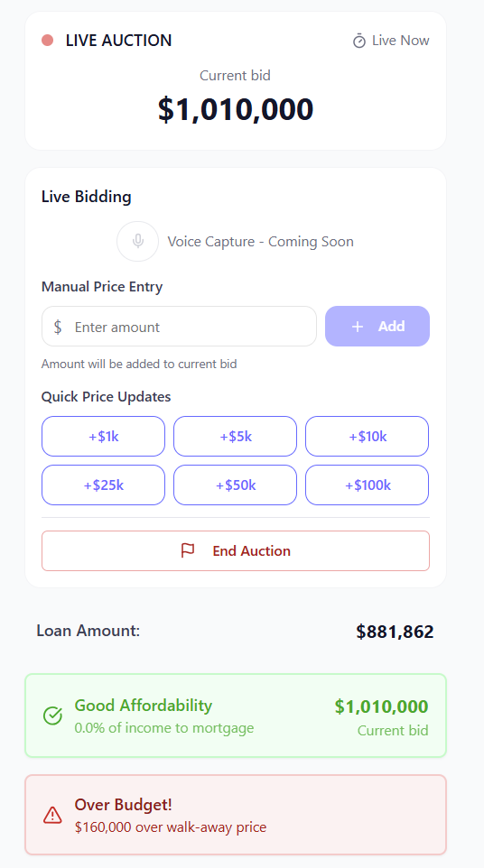
Task: Click the red live indicator dot
Action: pyautogui.click(x=48, y=41)
